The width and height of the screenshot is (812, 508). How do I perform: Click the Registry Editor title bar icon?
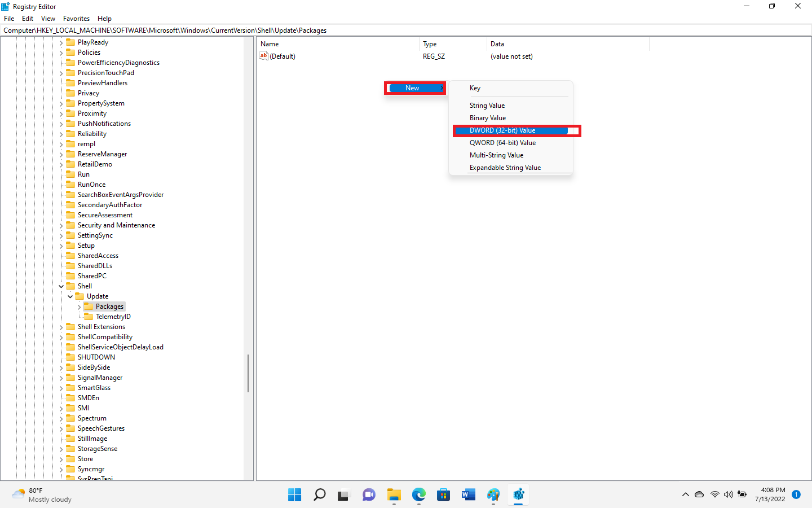[x=6, y=6]
